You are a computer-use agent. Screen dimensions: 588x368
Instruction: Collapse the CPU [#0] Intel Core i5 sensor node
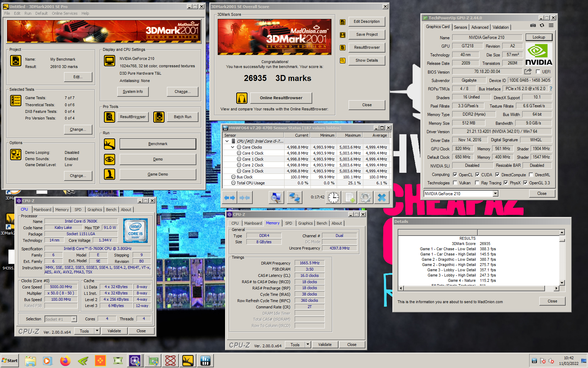(x=227, y=141)
